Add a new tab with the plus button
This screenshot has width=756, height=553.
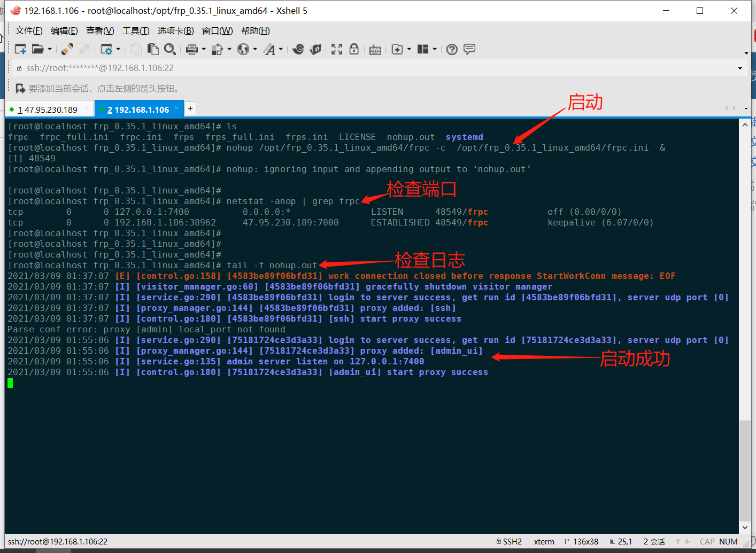(190, 108)
